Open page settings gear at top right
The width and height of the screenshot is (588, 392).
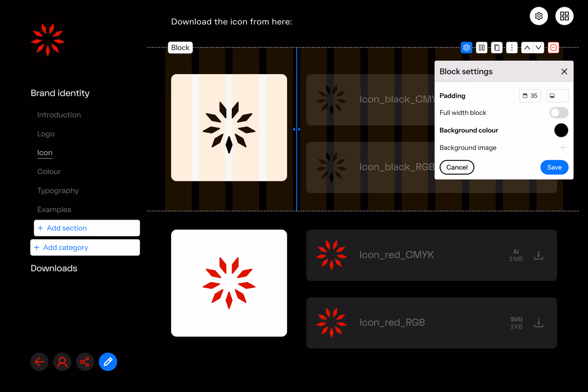[539, 16]
